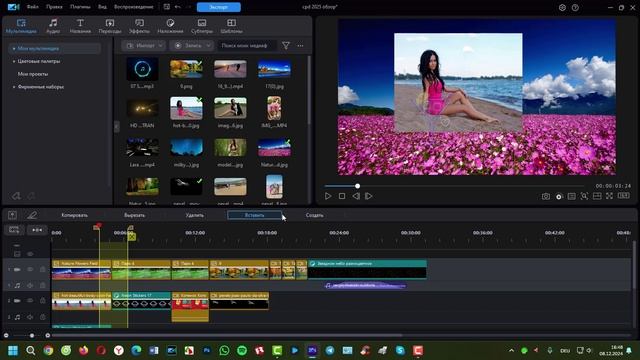Open the Названия titles tab
Image resolution: width=640 pixels, height=360 pixels.
80,26
